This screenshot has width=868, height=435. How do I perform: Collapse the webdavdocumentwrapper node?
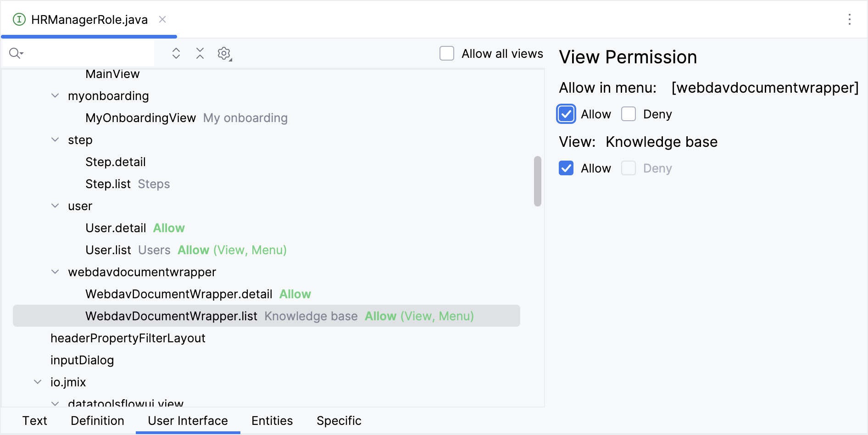(55, 272)
